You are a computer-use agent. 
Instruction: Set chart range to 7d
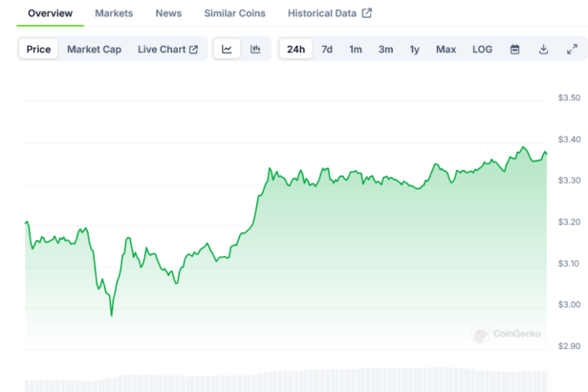point(327,50)
